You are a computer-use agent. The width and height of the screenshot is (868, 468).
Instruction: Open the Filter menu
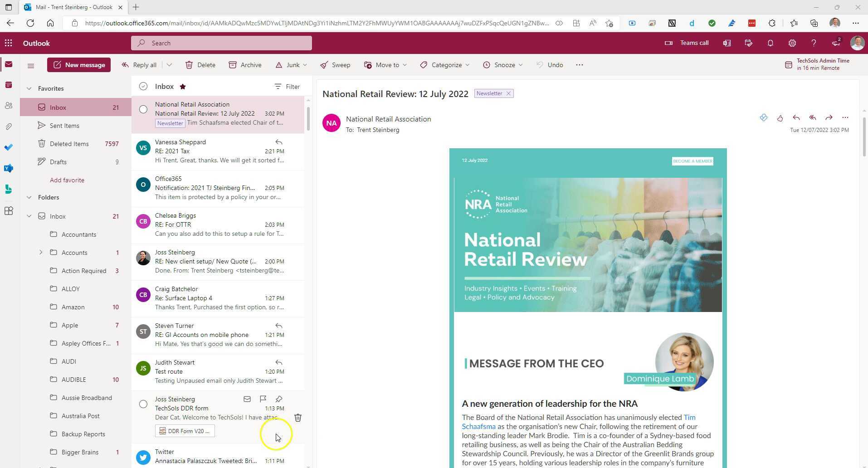(x=287, y=87)
